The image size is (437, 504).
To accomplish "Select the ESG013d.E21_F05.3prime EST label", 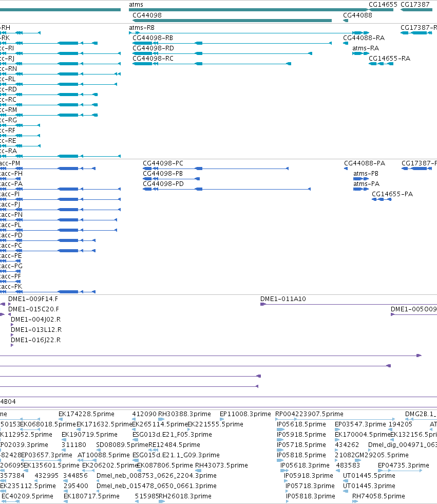I will pos(172,435).
